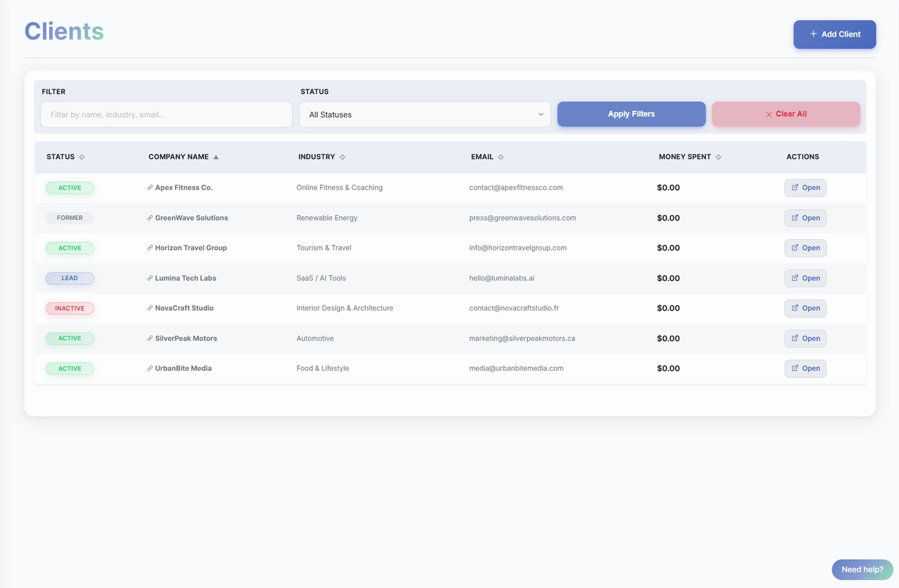
Task: Click the filter text input field
Action: [x=166, y=114]
